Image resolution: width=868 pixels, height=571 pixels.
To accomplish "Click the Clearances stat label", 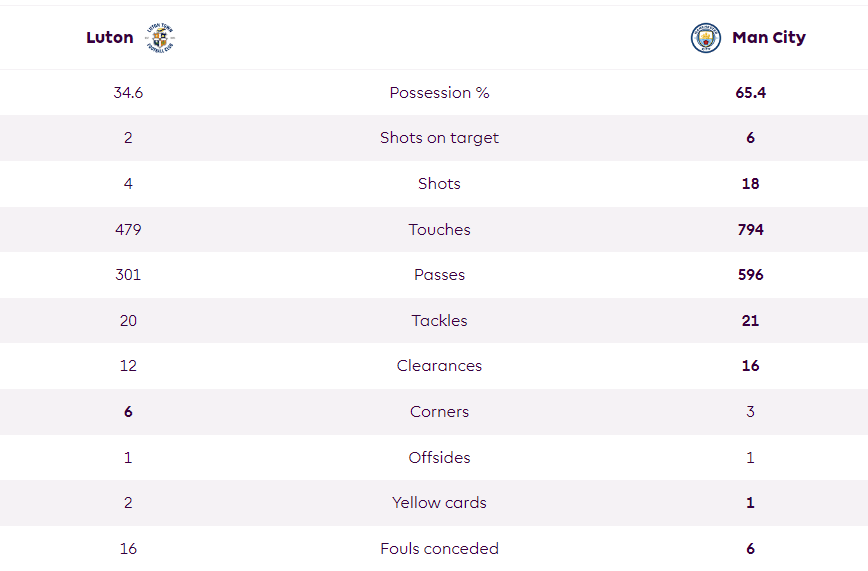I will pyautogui.click(x=440, y=366).
